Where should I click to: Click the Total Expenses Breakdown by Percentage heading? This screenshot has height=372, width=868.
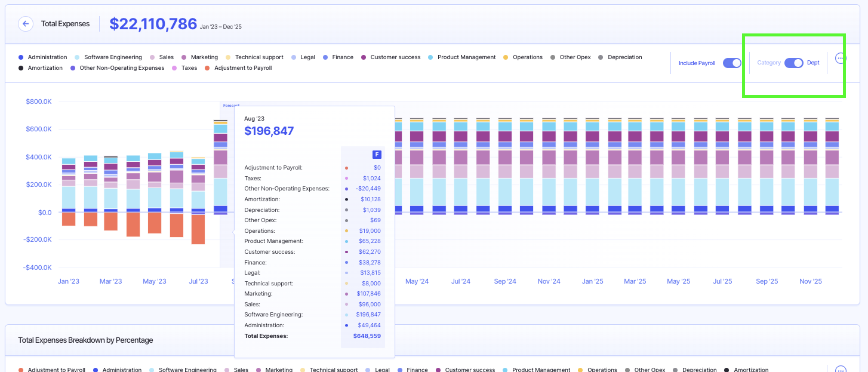point(85,340)
